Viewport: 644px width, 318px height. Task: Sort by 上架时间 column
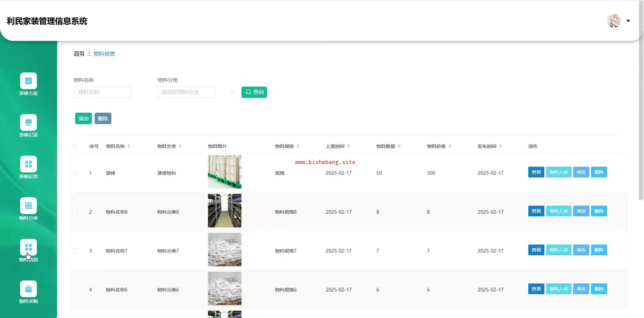pos(348,146)
